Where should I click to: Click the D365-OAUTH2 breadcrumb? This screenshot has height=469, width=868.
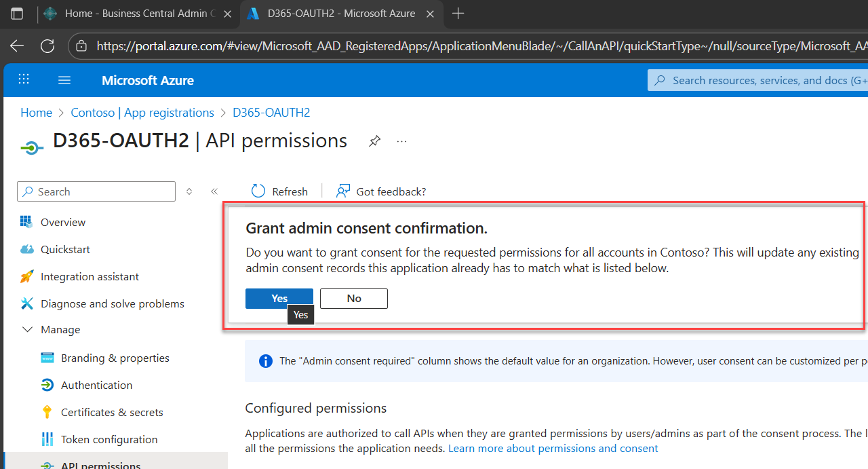click(271, 113)
